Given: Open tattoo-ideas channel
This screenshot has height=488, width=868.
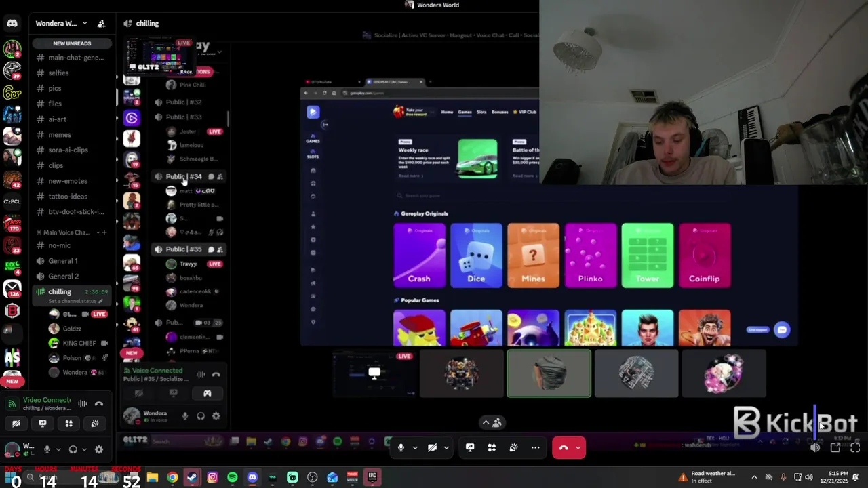Looking at the screenshot, I should (72, 197).
